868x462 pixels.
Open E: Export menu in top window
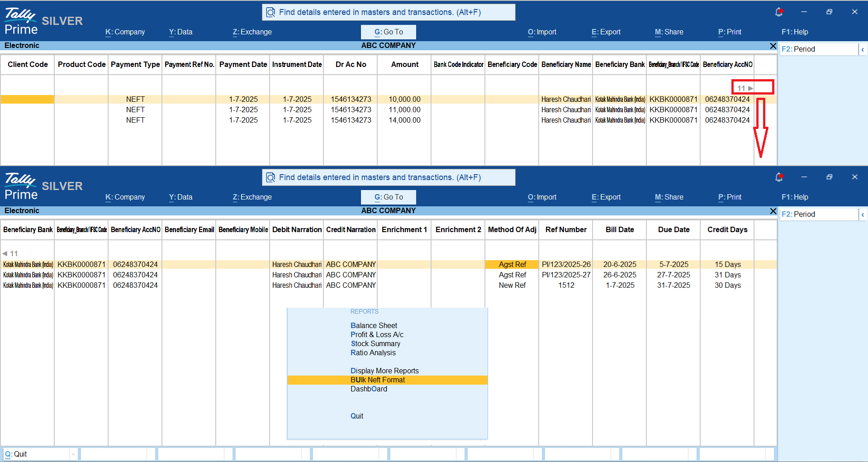[606, 32]
